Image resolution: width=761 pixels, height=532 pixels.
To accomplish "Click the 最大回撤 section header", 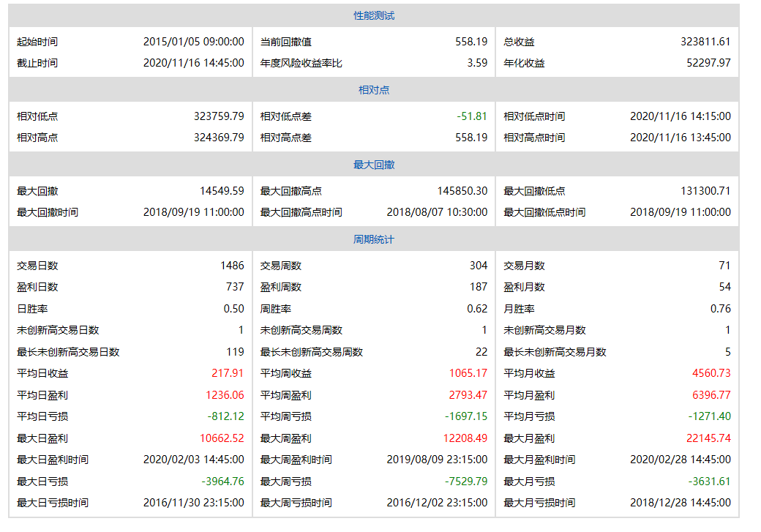I will pyautogui.click(x=374, y=165).
